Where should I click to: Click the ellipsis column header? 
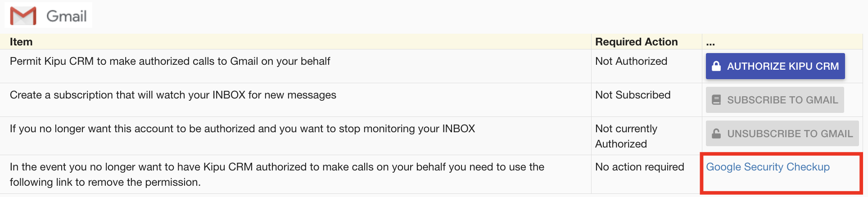710,42
